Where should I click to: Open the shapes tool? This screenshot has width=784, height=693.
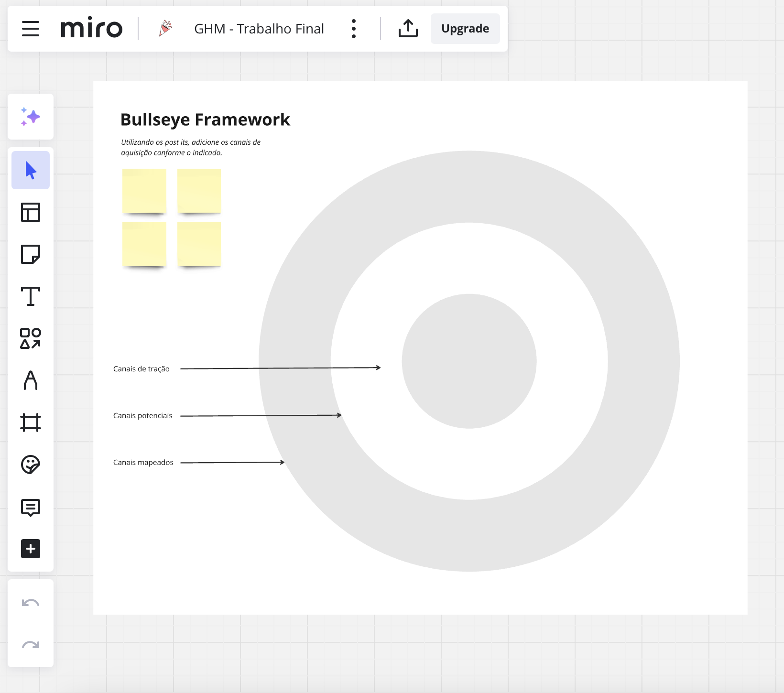[30, 339]
